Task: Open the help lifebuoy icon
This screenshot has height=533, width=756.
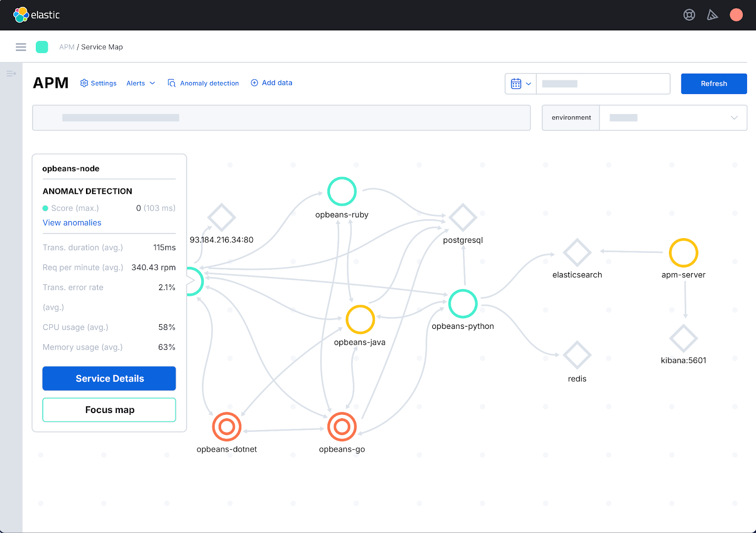Action: point(689,15)
